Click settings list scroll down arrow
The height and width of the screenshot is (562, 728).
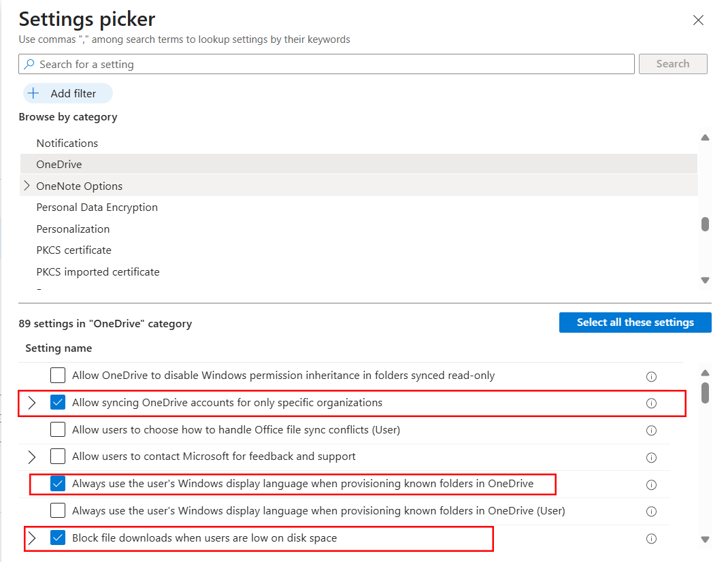706,540
